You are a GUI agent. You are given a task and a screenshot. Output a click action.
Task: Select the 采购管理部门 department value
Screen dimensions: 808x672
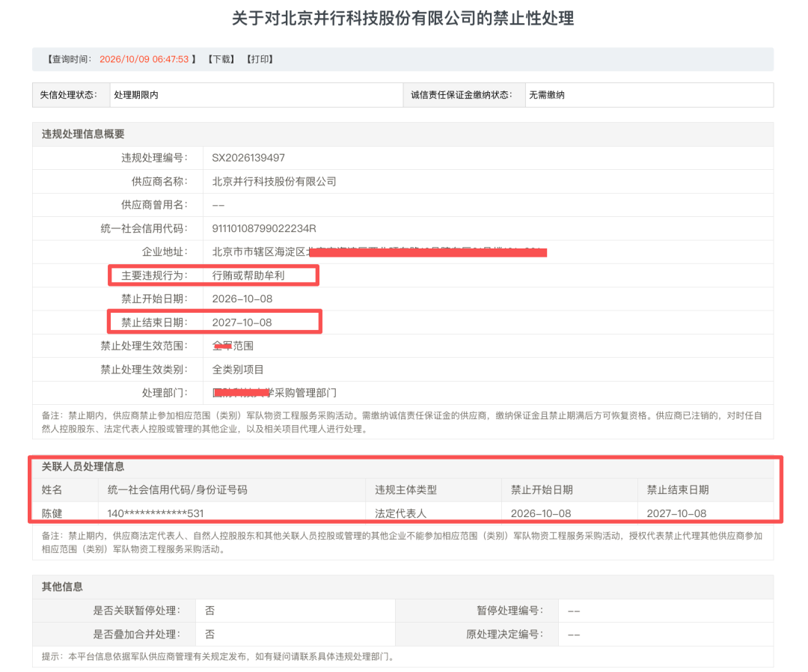point(274,393)
